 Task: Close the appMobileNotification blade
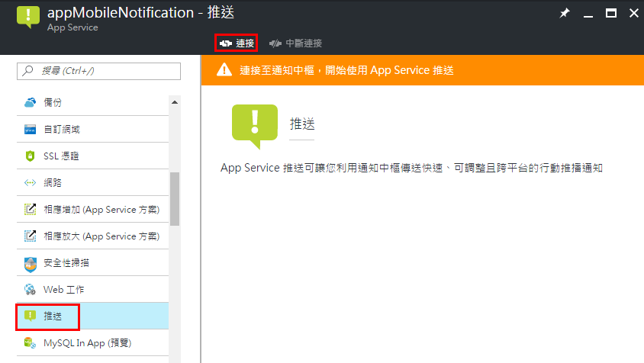634,13
